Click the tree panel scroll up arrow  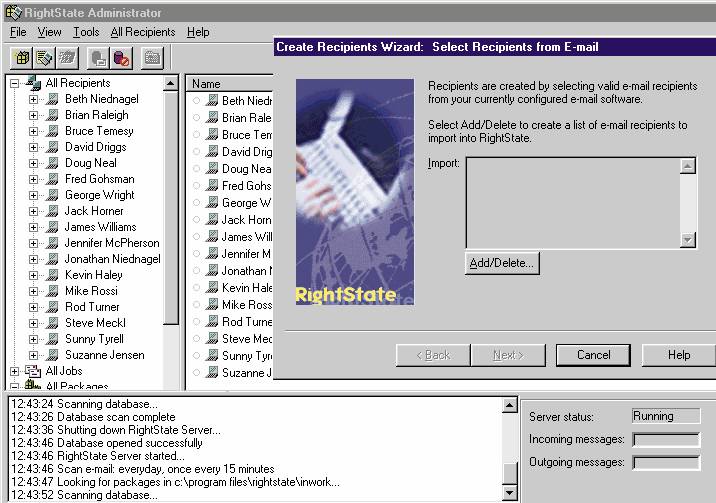170,84
